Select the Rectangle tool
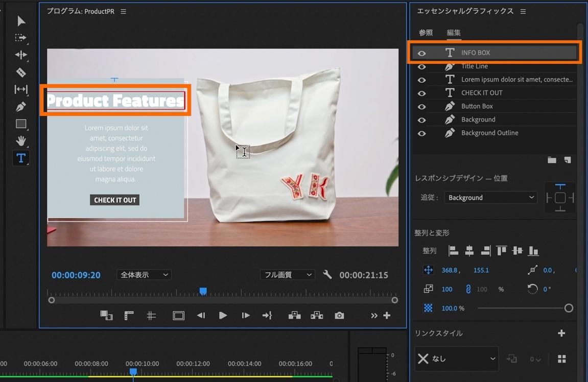The width and height of the screenshot is (588, 382). [21, 124]
